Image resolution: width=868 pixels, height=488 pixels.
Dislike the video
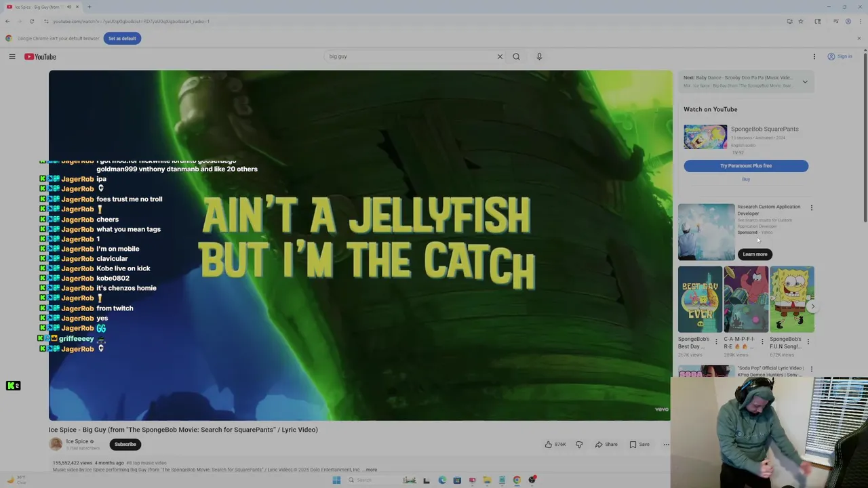pos(579,445)
